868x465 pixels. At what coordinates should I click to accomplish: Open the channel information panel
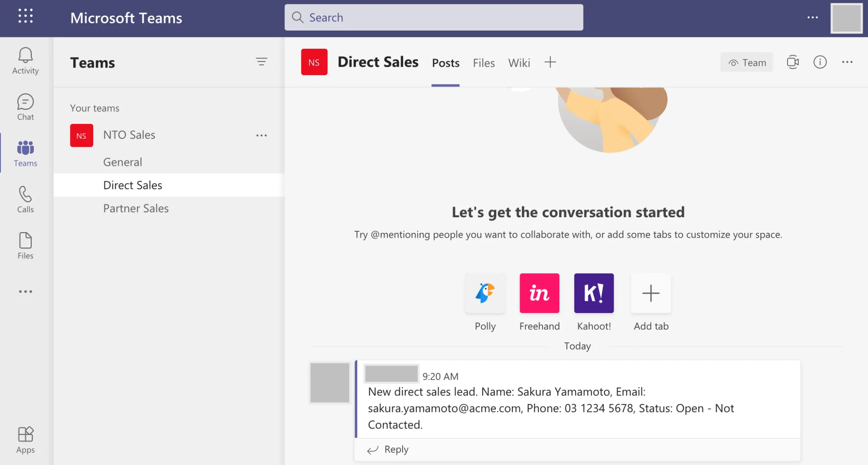(x=820, y=62)
